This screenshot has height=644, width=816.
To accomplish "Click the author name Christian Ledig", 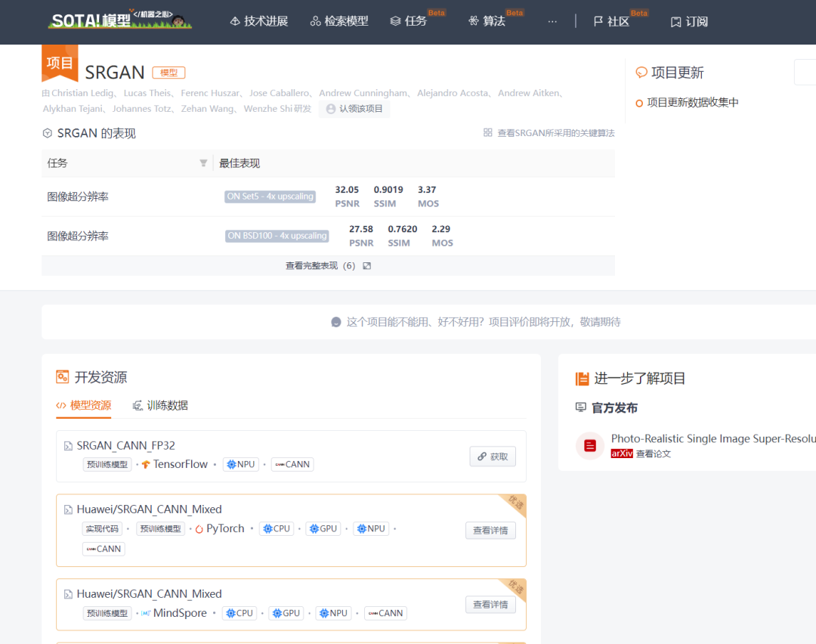I will [82, 93].
